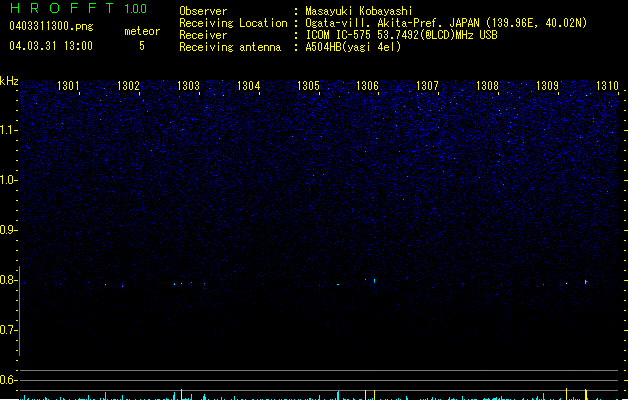Click the 1301 time marker
This screenshot has height=400, width=629.
[68, 86]
